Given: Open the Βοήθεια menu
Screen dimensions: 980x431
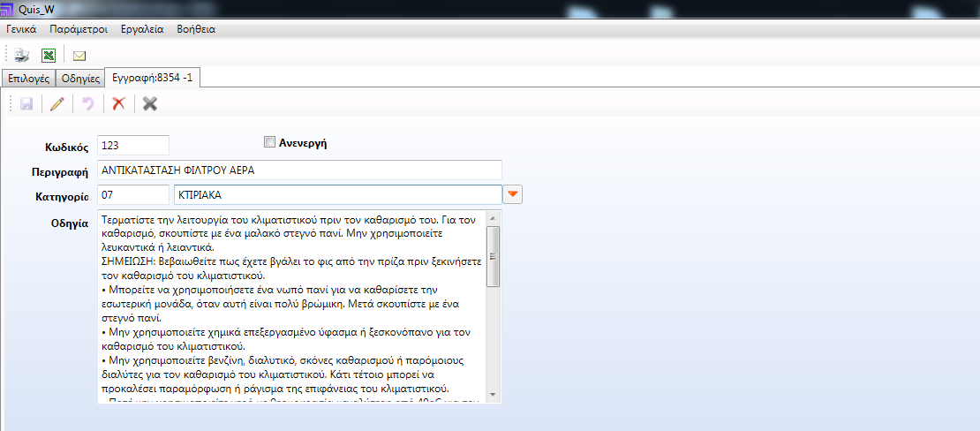Looking at the screenshot, I should pyautogui.click(x=196, y=29).
